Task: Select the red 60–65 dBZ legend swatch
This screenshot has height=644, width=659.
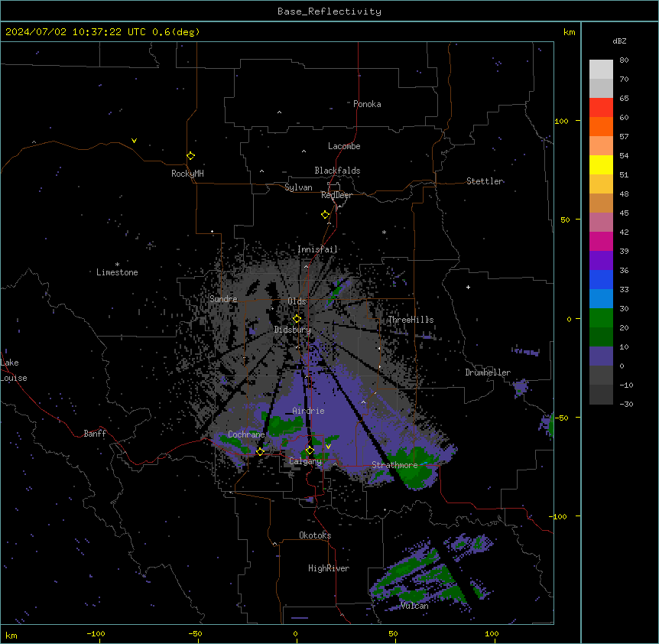Action: [601, 108]
